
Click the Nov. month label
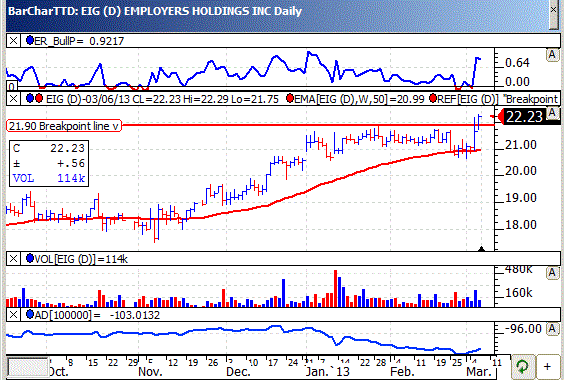click(150, 371)
